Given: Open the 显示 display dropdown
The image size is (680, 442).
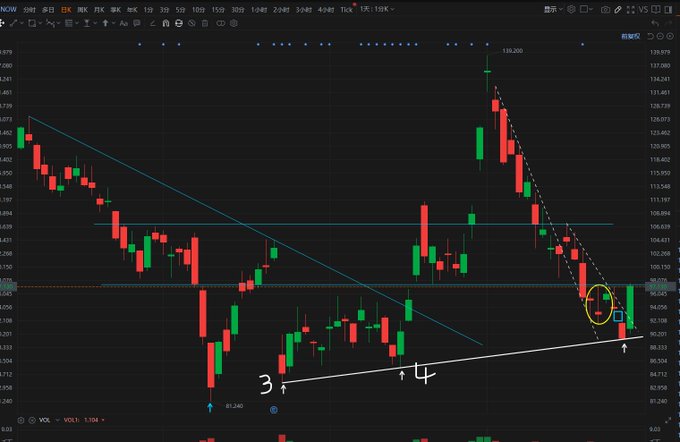Looking at the screenshot, I should pyautogui.click(x=553, y=9).
